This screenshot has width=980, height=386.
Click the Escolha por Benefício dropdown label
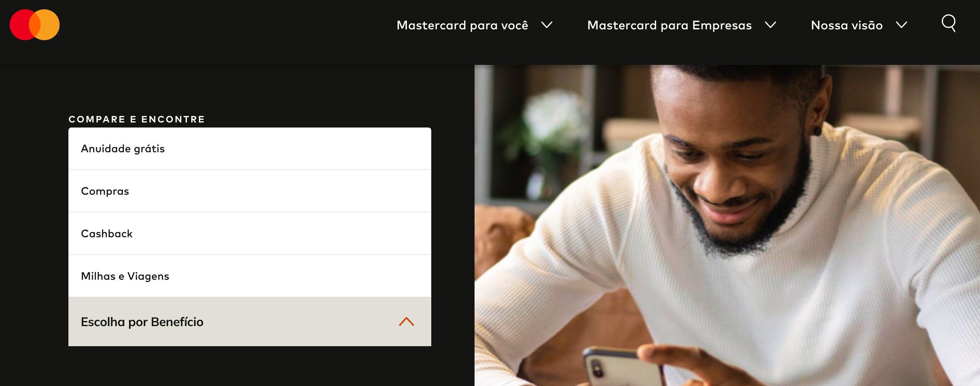[x=142, y=322]
